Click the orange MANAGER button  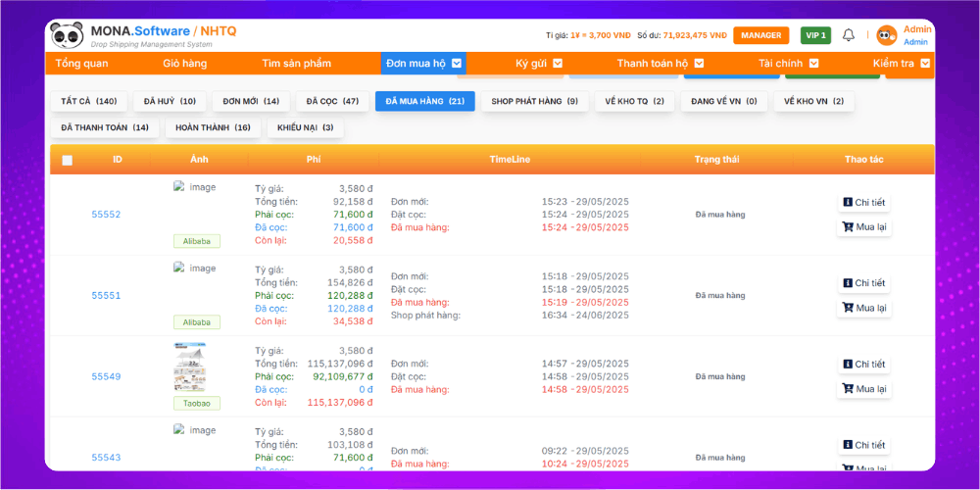click(760, 35)
